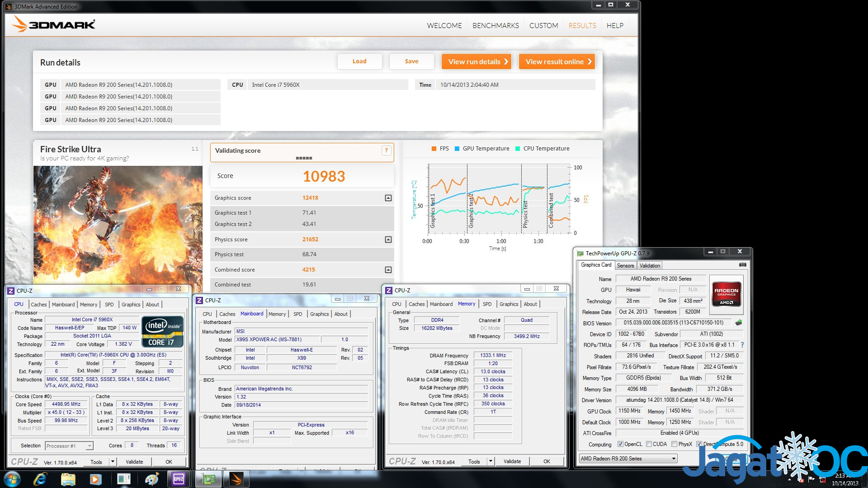Open Windows Media Player from taskbar

(x=95, y=479)
